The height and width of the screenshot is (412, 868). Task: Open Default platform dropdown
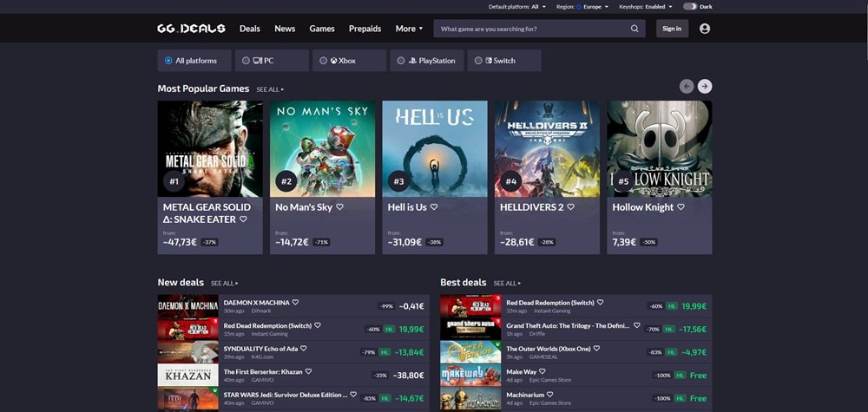517,7
